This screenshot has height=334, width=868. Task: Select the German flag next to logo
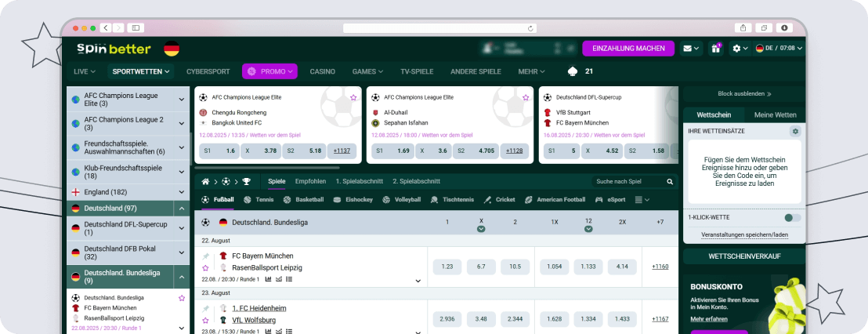tap(171, 49)
